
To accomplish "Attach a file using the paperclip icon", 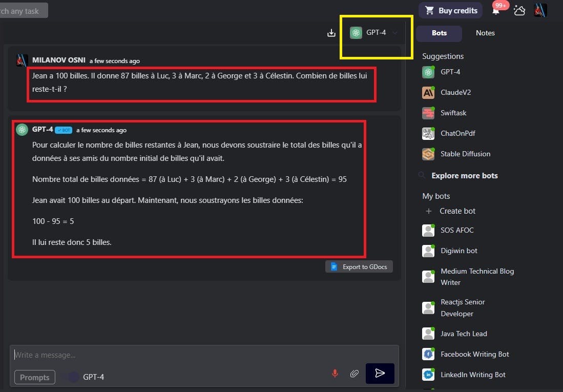I will coord(354,374).
